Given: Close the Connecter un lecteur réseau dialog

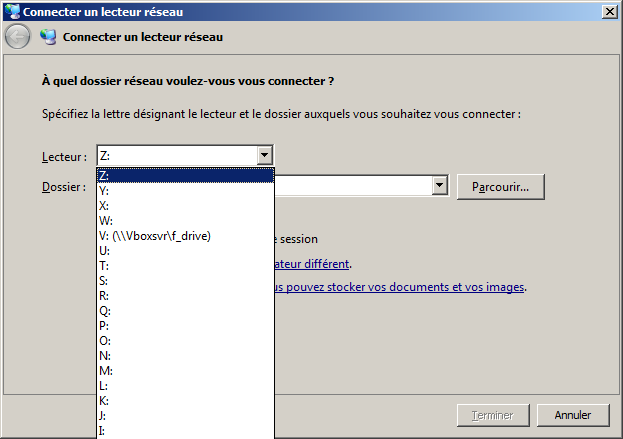Looking at the screenshot, I should point(609,10).
